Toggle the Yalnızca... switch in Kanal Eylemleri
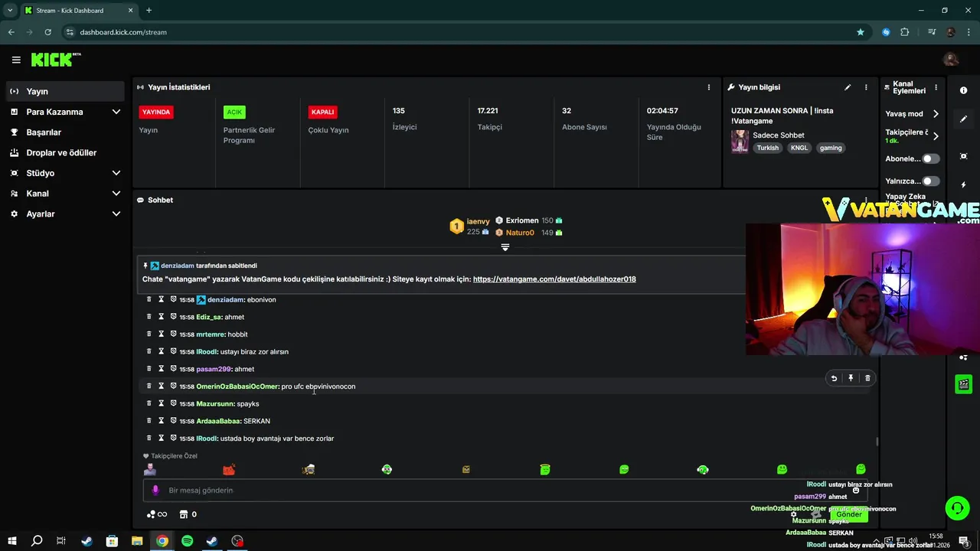 coord(930,181)
